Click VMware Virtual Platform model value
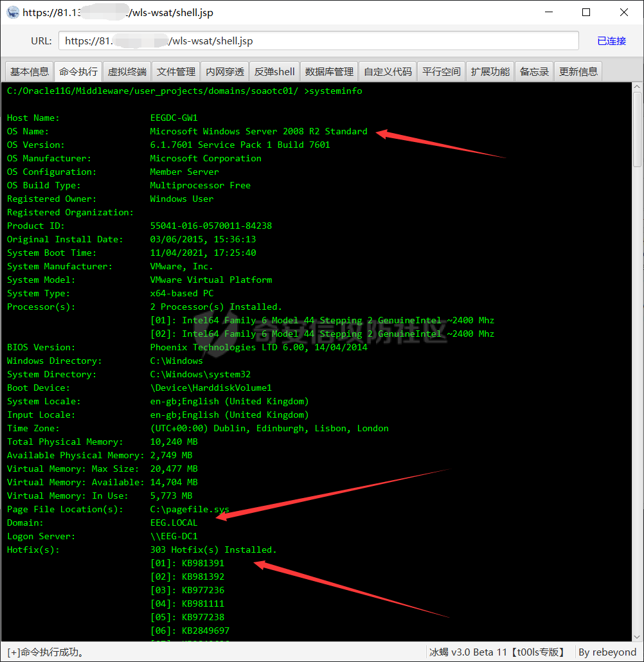644x662 pixels. tap(211, 280)
